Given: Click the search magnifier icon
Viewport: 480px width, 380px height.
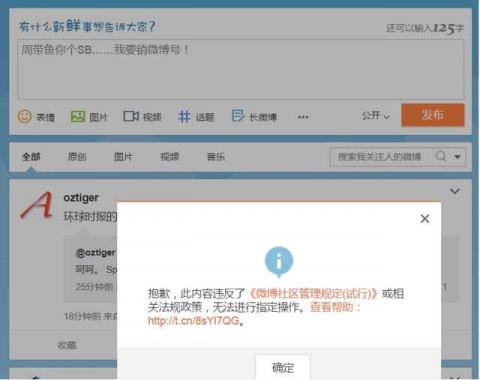Looking at the screenshot, I should [441, 156].
